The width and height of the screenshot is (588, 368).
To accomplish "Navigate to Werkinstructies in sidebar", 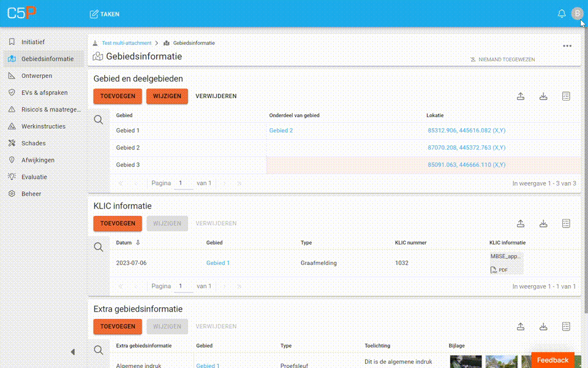I will pos(44,126).
